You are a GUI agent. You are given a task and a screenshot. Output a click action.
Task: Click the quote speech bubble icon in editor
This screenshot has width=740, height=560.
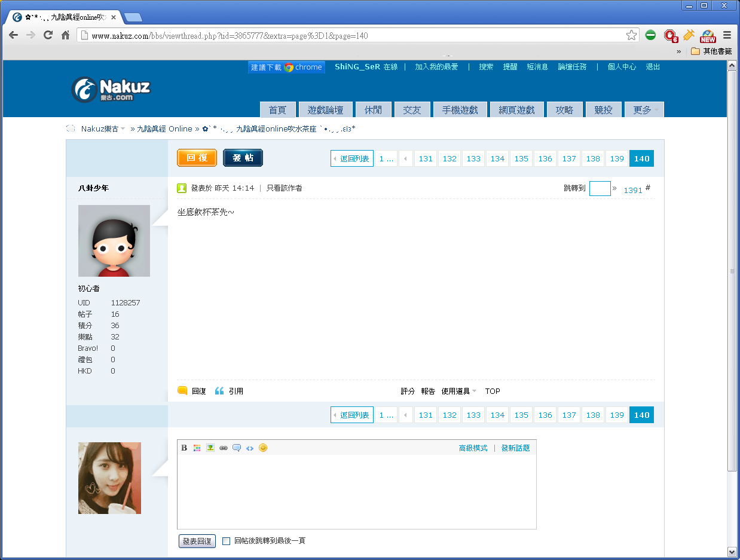coord(237,448)
